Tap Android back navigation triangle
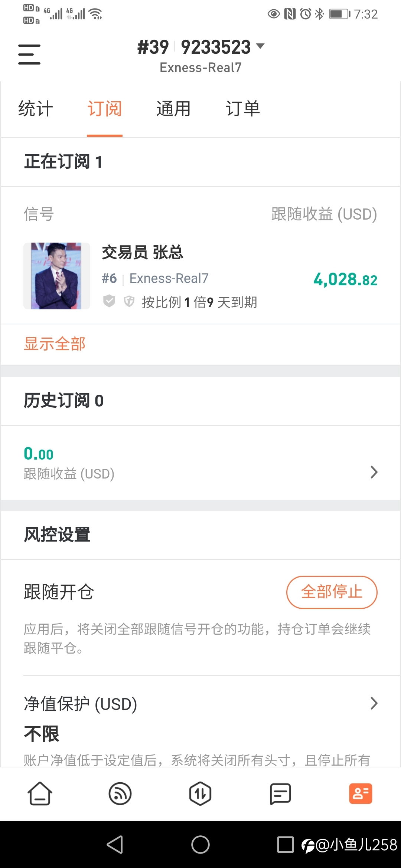Image resolution: width=401 pixels, height=868 pixels. 115,845
